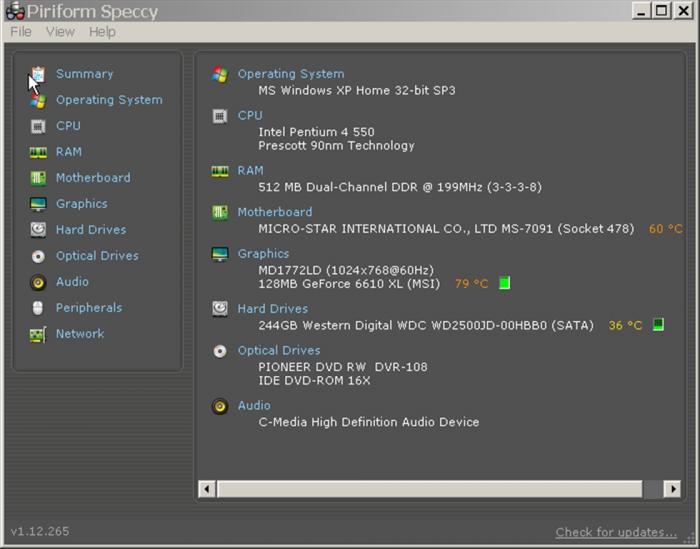700x549 pixels.
Task: Click the Peripherals mouse icon in sidebar
Action: [38, 308]
